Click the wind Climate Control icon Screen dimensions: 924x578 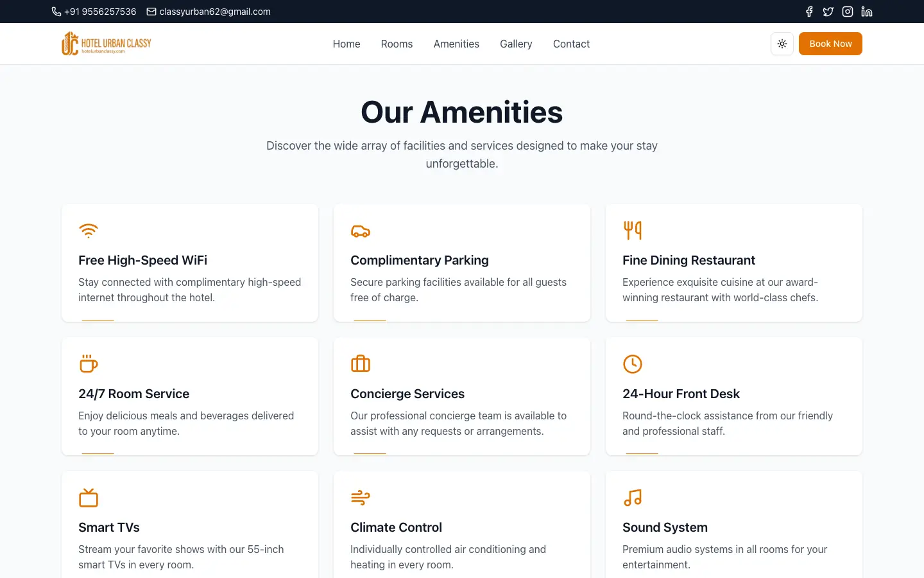pyautogui.click(x=361, y=498)
